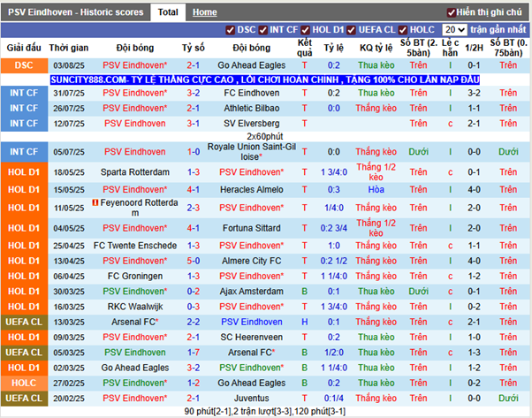Click the H result on 13/03/25
The height and width of the screenshot is (418, 532).
[305, 322]
